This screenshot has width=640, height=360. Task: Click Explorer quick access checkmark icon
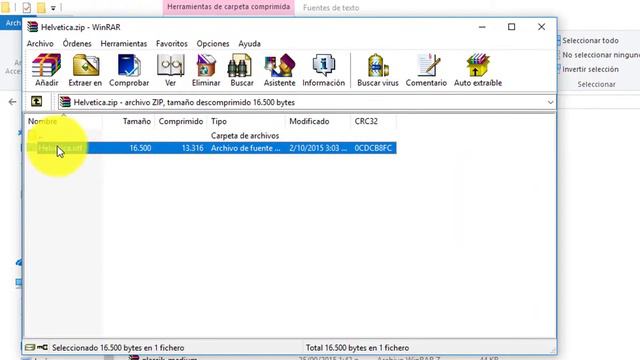[27, 7]
